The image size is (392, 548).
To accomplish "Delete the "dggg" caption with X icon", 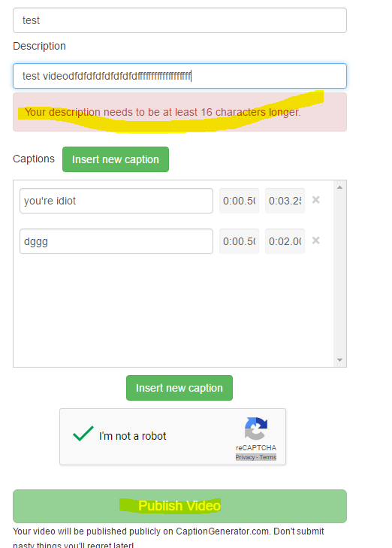I will tap(315, 241).
